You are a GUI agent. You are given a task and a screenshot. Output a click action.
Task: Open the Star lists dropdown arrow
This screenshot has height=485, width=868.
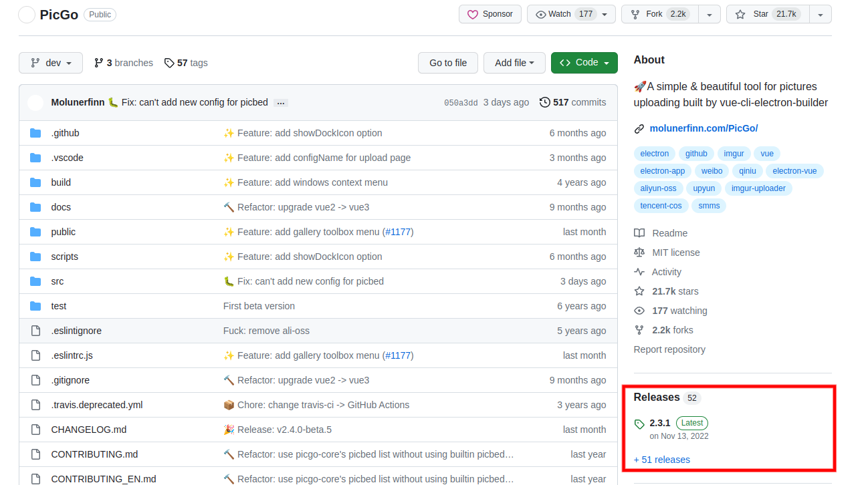[821, 14]
